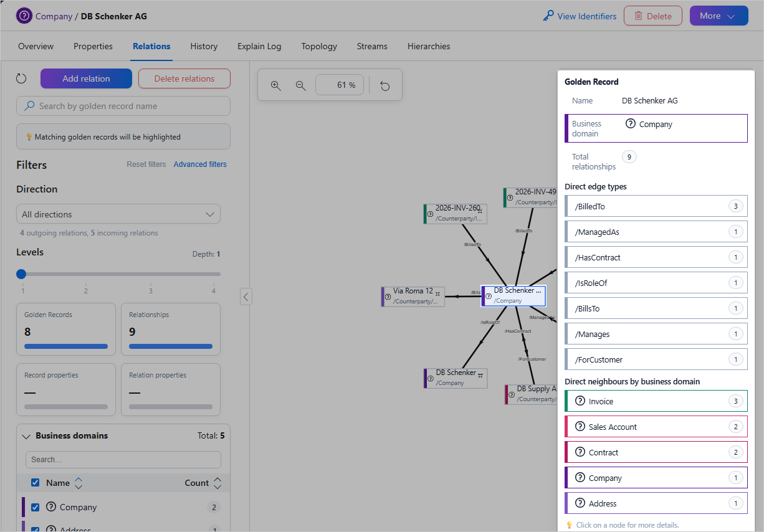Click the lightbulb hint icon in matching records notice
The width and height of the screenshot is (764, 532).
tap(29, 136)
